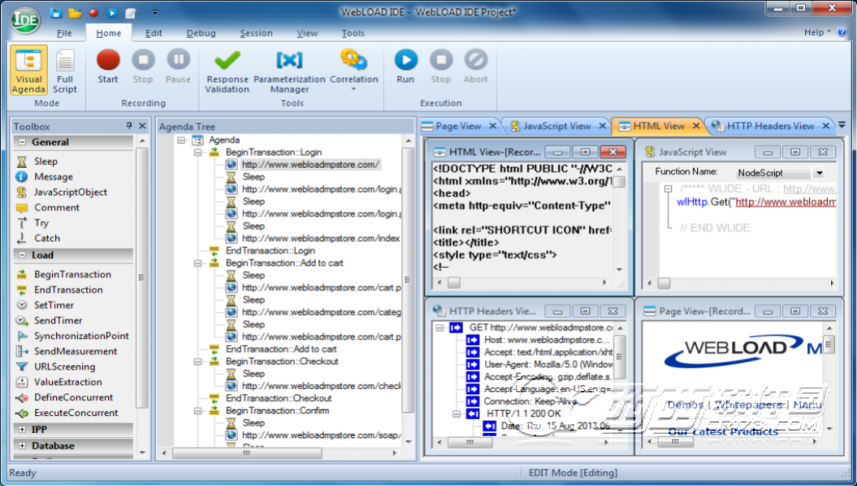Viewport: 857px width, 486px height.
Task: Open Response Validation tool
Action: click(x=227, y=71)
